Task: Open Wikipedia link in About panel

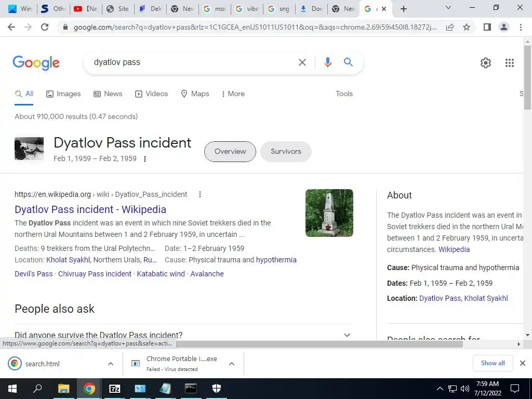Action: tap(454, 249)
